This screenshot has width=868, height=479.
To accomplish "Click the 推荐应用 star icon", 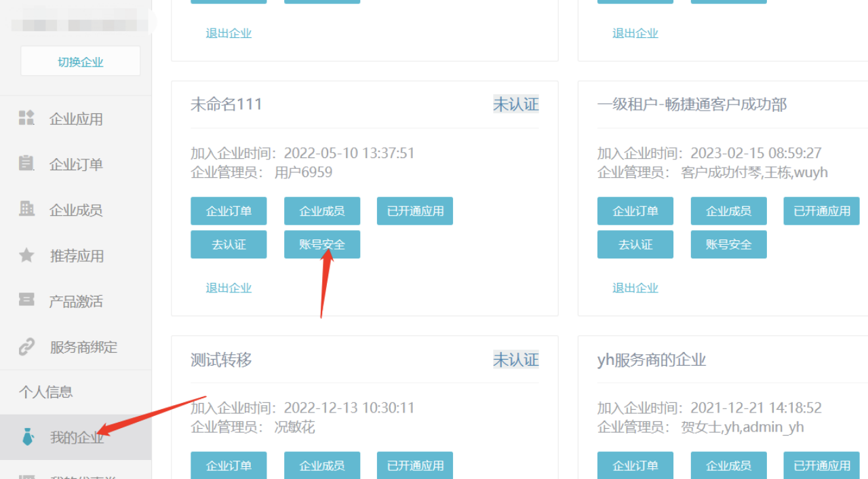I will [26, 255].
